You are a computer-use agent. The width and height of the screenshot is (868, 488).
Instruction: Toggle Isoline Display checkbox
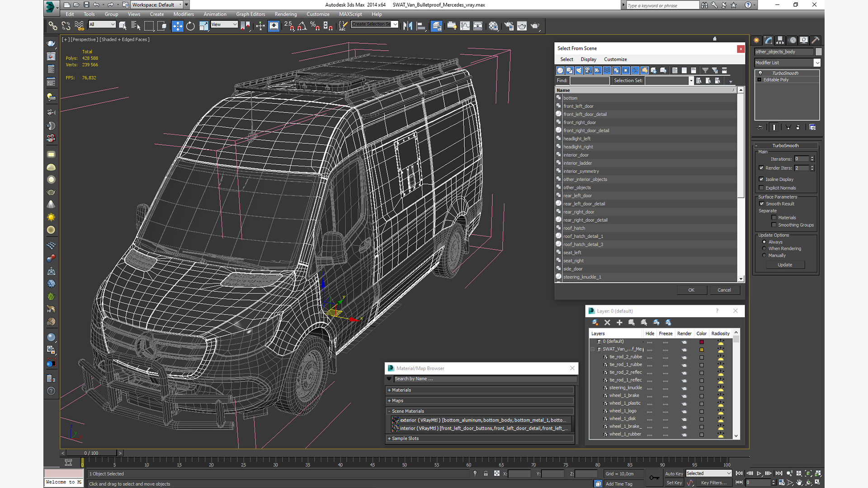click(x=761, y=179)
